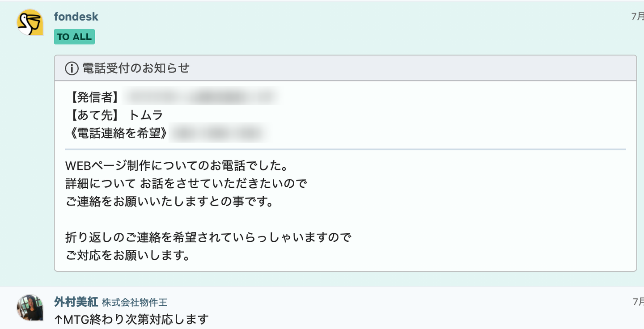Screen dimensions: 644x329
Task: Click the info icon beside 電話受付のお知らせ
Action: point(72,68)
